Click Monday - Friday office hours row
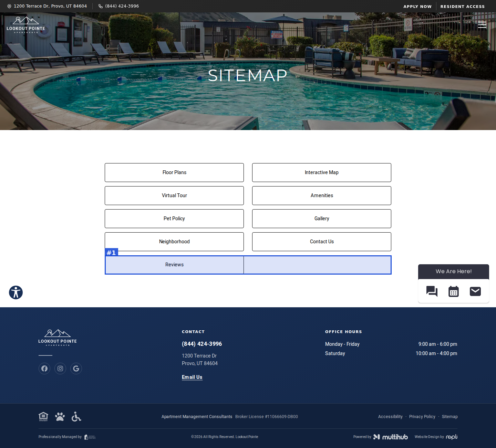The height and width of the screenshot is (448, 496). (391, 344)
